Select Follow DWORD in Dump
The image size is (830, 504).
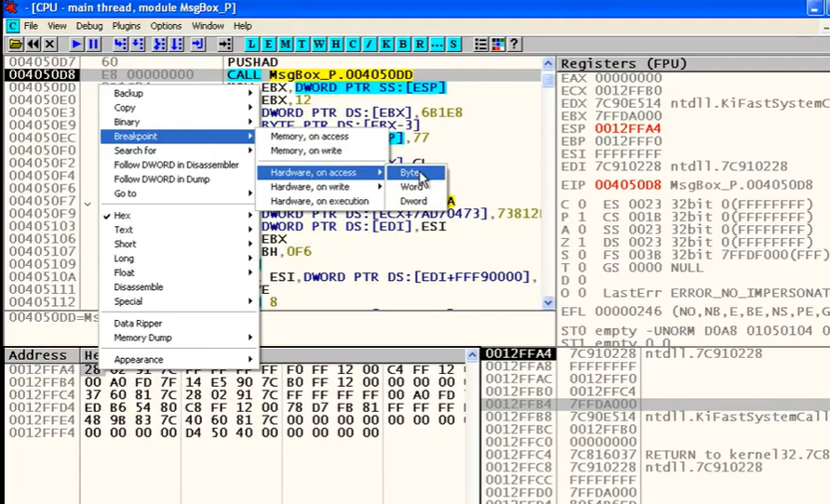point(179,179)
